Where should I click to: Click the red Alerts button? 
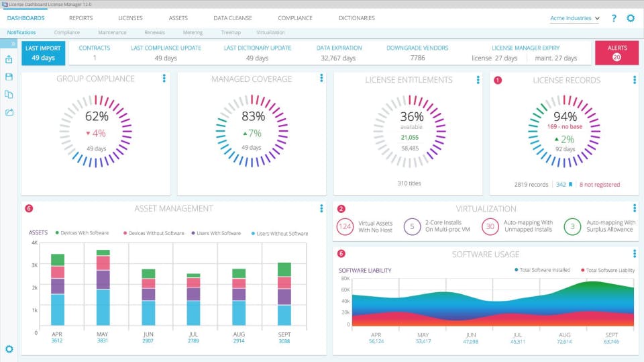pos(617,52)
